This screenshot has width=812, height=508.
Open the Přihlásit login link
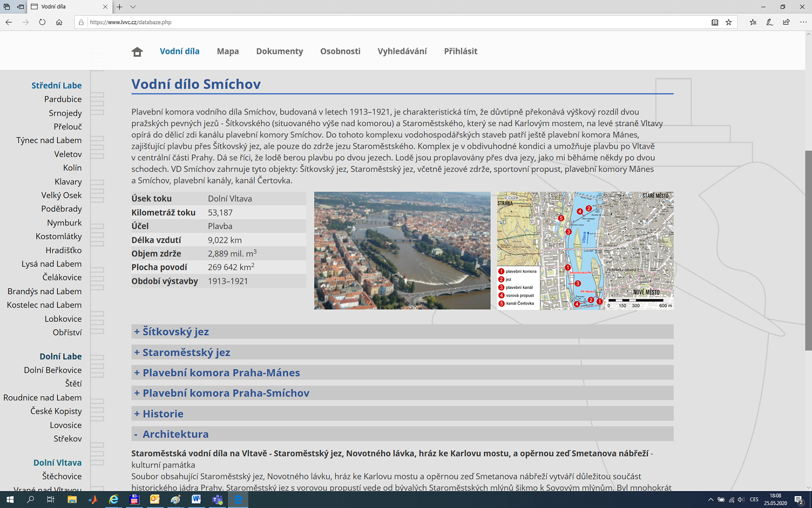[x=460, y=51]
